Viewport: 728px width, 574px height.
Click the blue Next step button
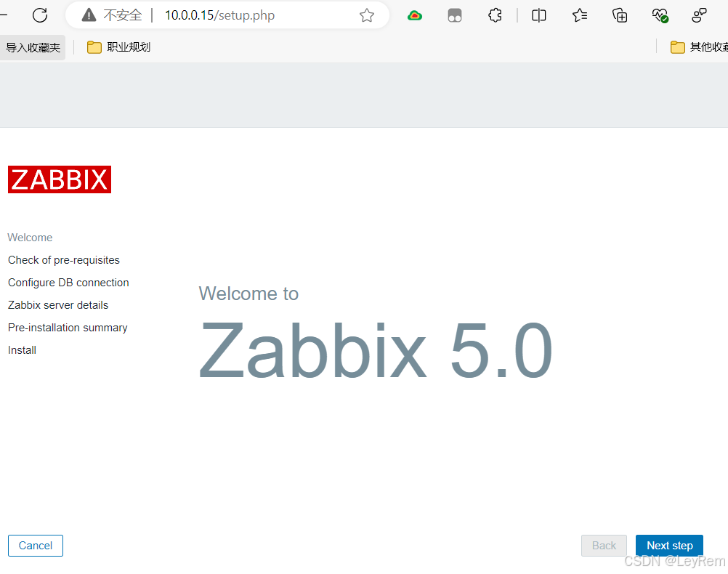(669, 546)
